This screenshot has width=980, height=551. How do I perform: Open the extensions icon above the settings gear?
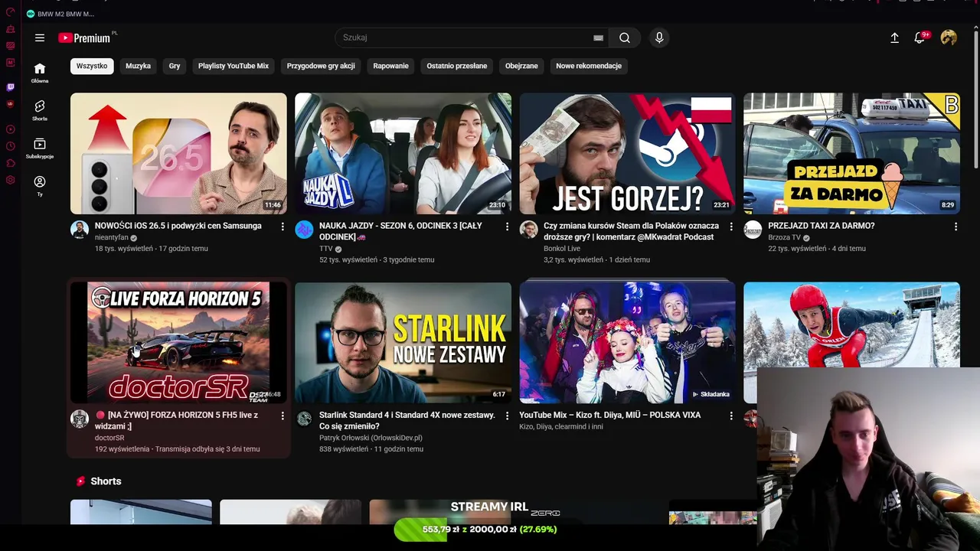(11, 163)
